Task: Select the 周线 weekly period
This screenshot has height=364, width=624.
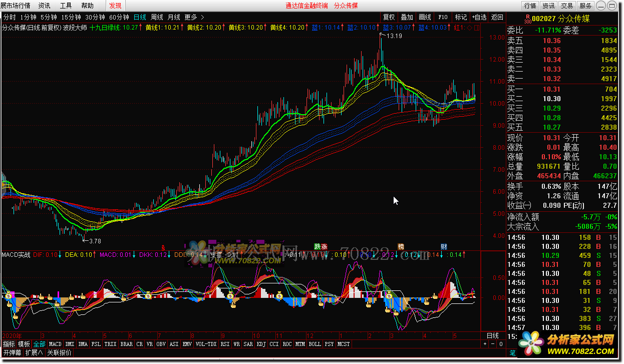Action: [157, 17]
